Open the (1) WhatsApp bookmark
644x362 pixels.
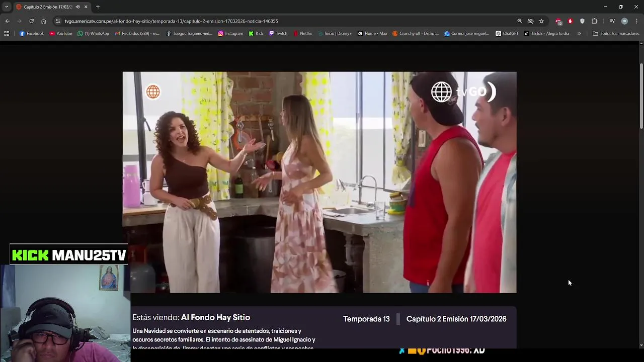coord(93,34)
